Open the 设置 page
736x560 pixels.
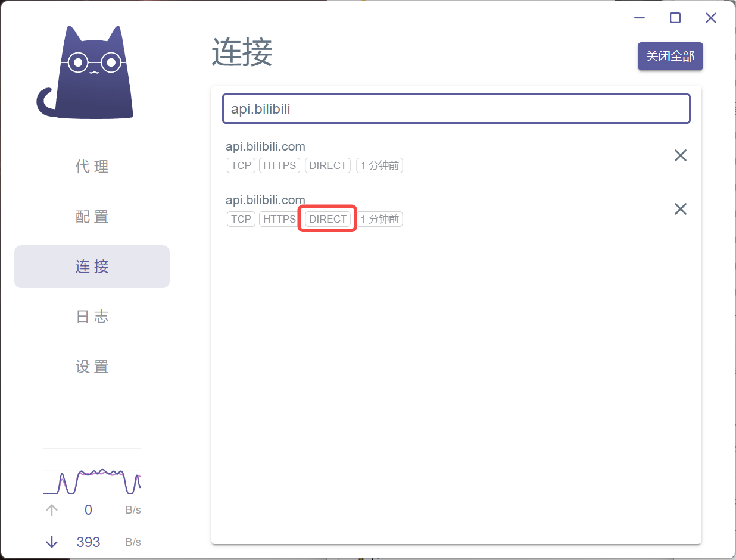(92, 367)
